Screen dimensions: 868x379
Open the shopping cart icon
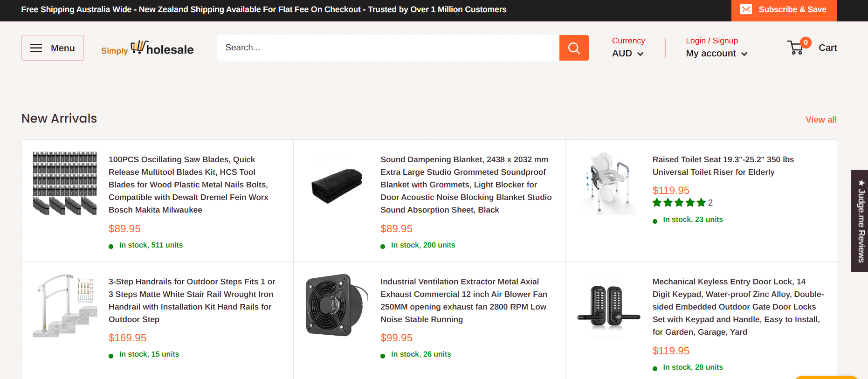[x=796, y=48]
